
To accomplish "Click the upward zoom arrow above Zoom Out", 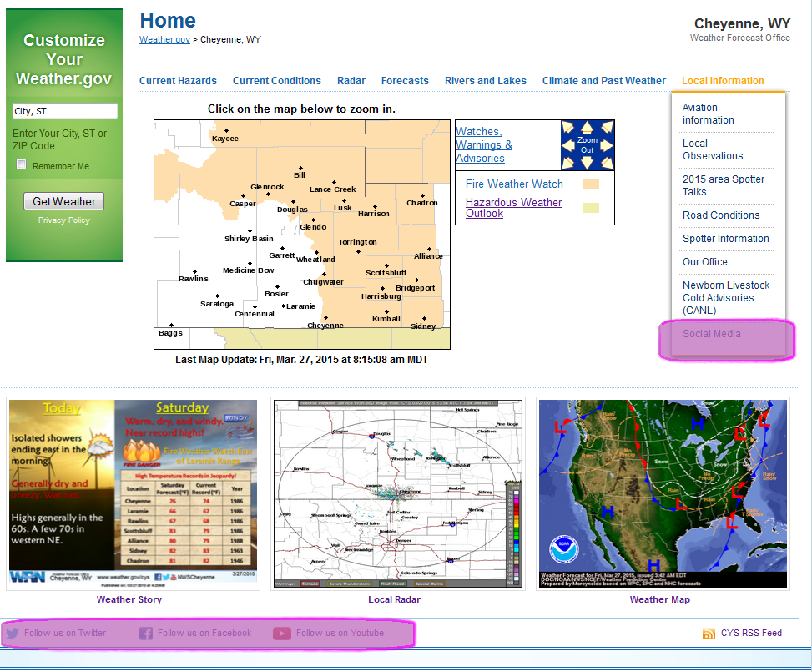I will 587,128.
